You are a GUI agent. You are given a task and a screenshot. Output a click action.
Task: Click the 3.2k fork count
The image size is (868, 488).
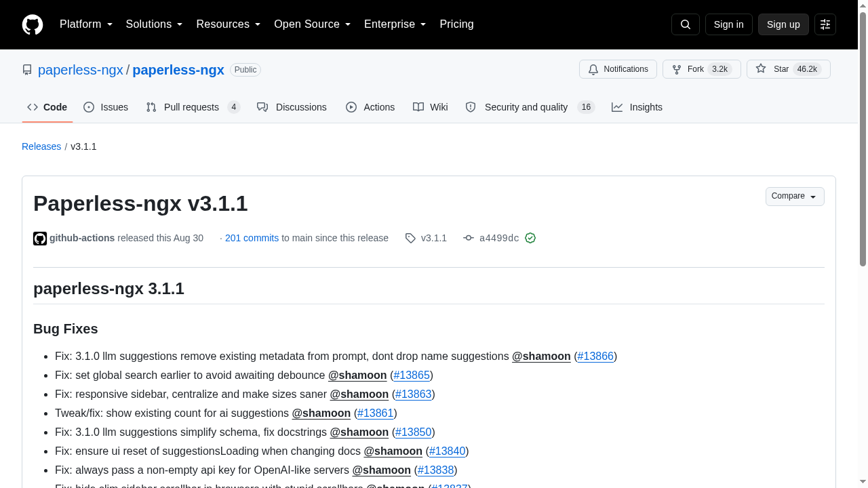(x=719, y=69)
